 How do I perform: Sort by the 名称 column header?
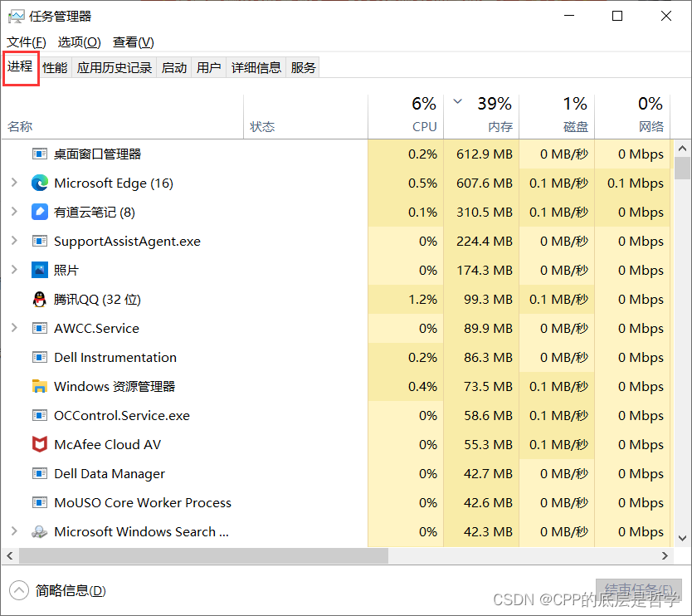pyautogui.click(x=122, y=117)
